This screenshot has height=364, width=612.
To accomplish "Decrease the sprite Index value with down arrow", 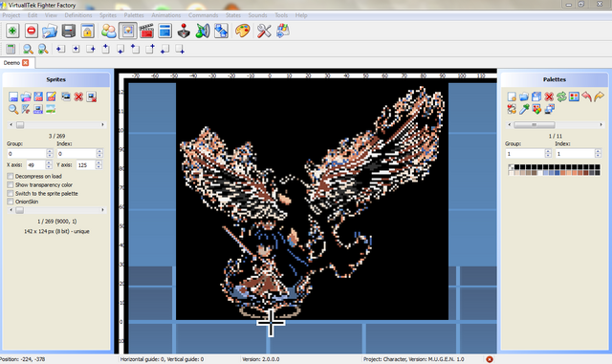I will pos(99,156).
